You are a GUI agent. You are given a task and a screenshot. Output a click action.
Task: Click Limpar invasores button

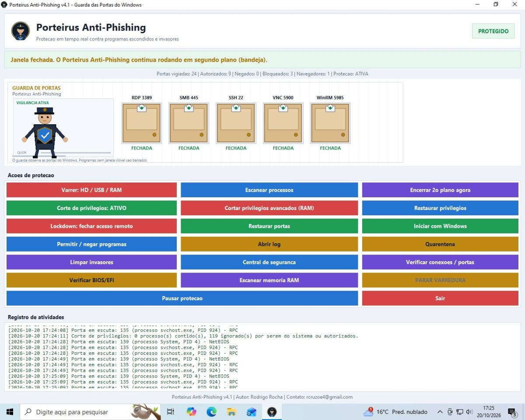point(91,262)
